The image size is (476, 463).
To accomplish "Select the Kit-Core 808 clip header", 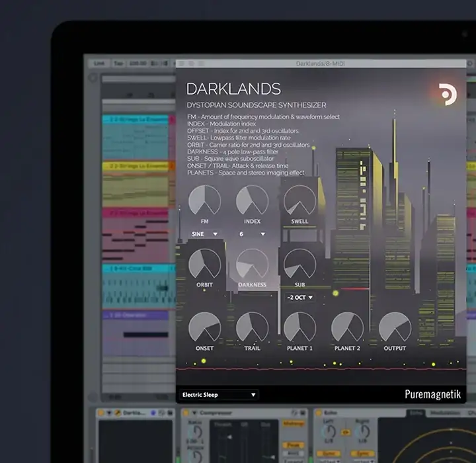I will tap(136, 269).
